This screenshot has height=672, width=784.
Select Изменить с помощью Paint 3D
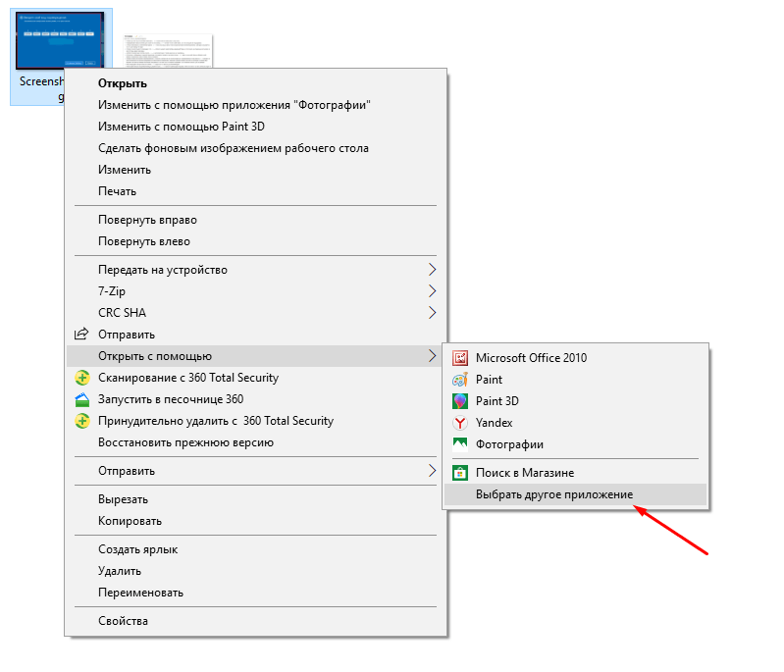coord(255,127)
